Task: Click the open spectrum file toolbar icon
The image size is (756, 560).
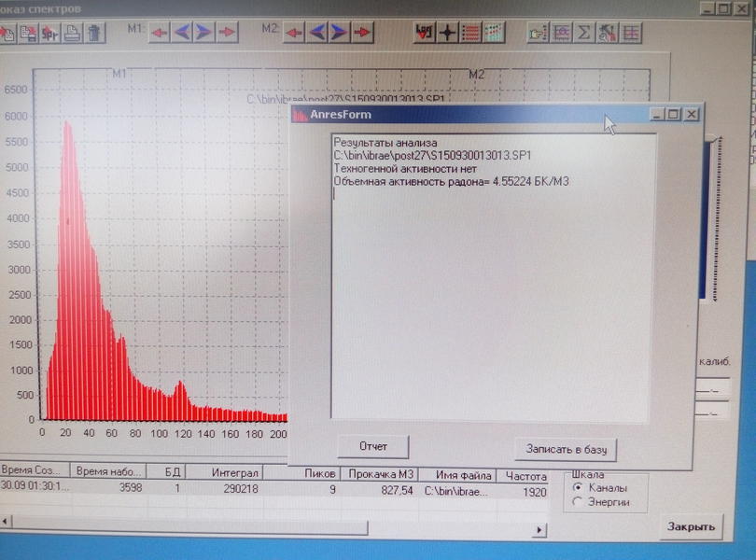Action: point(7,33)
